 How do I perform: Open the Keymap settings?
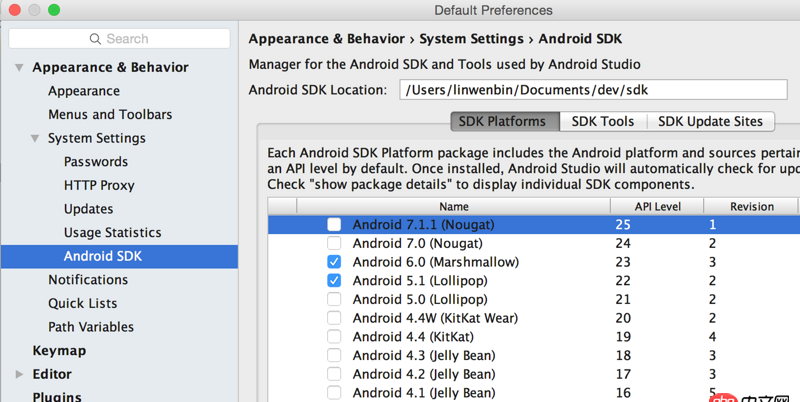pos(59,351)
